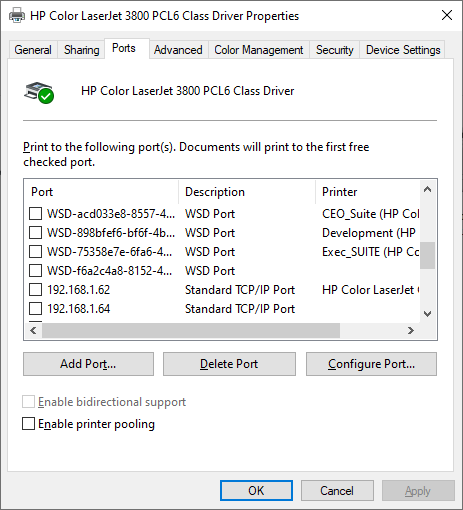Click the Cancel button

pyautogui.click(x=337, y=491)
